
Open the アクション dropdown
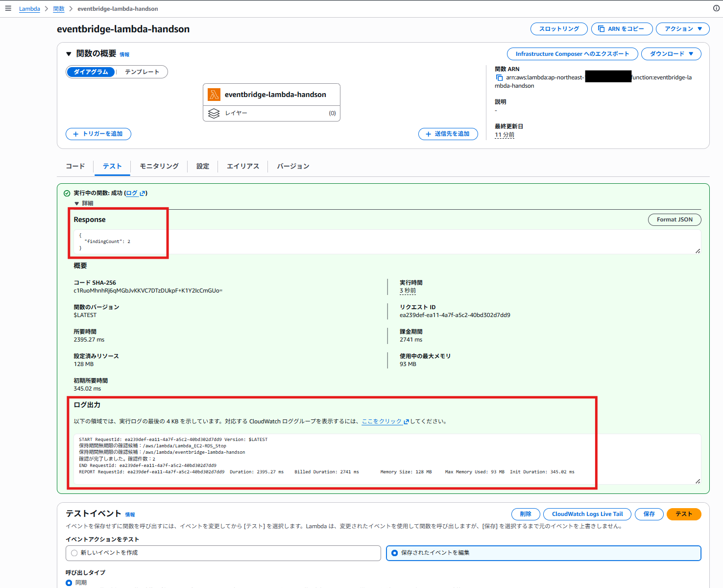pyautogui.click(x=683, y=29)
